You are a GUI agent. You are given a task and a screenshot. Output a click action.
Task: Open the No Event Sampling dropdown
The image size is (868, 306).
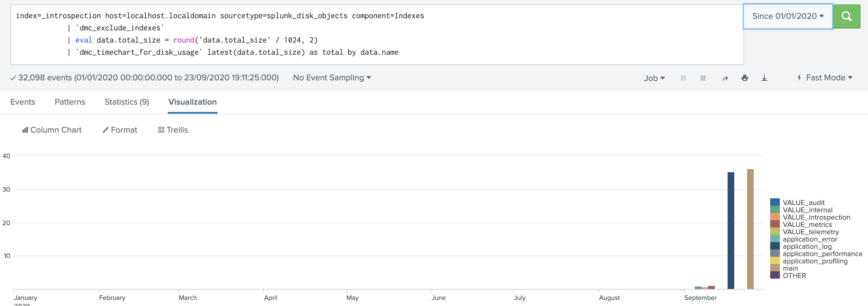(x=332, y=78)
